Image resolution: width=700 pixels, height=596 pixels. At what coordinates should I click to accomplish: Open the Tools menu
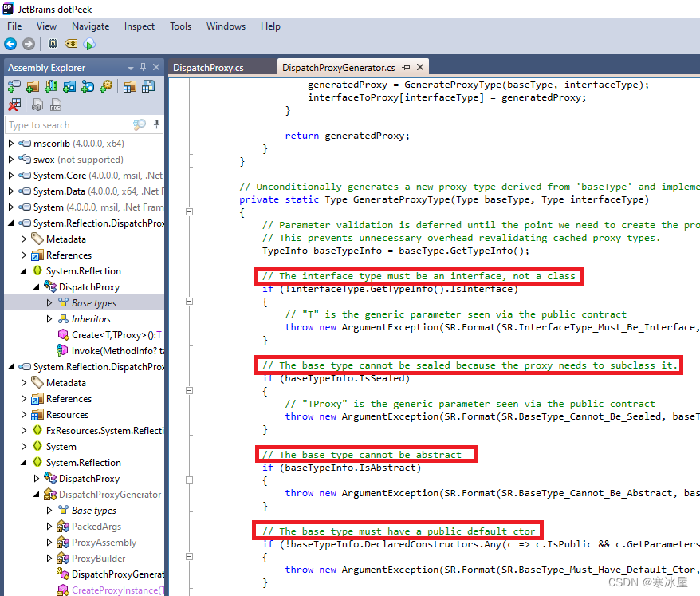[x=180, y=26]
